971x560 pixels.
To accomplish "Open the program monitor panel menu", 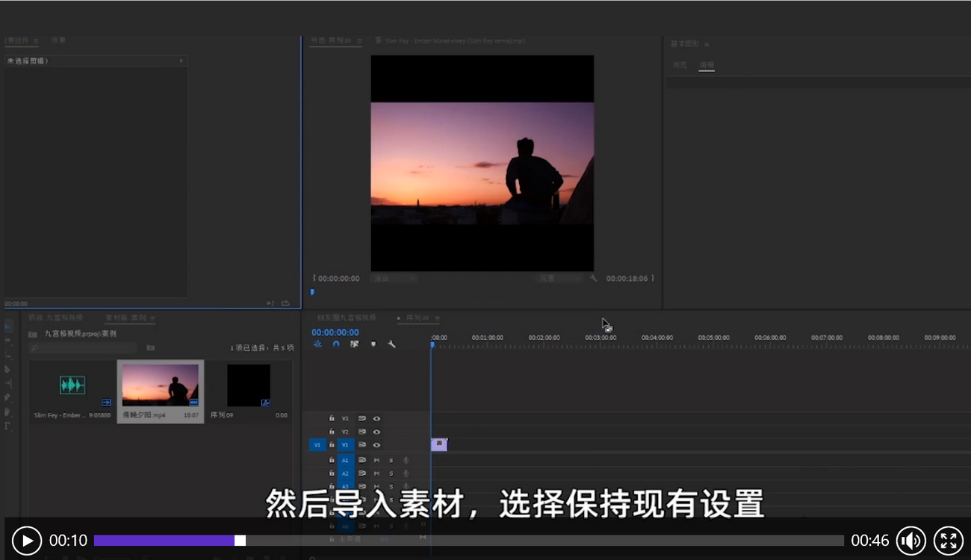I will 359,41.
